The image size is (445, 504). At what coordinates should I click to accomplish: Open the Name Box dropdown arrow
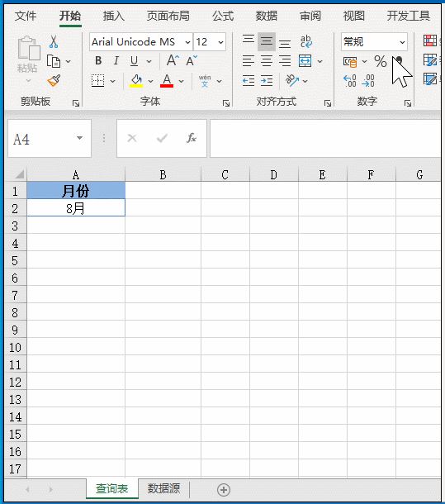pyautogui.click(x=79, y=138)
